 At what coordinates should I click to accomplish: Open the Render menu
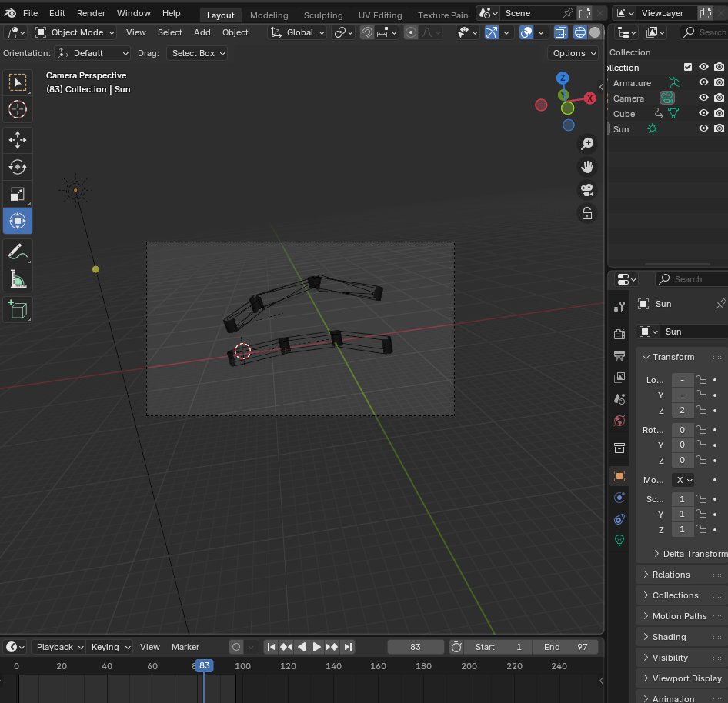(91, 13)
